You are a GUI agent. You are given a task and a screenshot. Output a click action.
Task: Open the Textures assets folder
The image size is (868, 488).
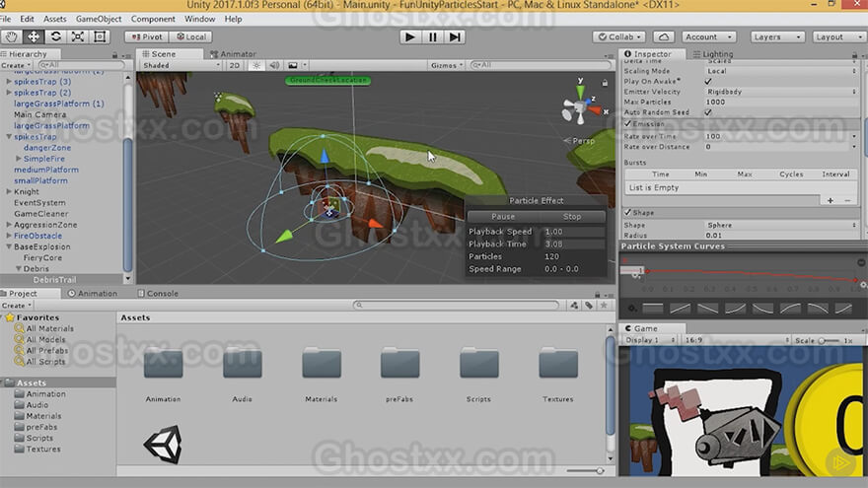pyautogui.click(x=558, y=364)
